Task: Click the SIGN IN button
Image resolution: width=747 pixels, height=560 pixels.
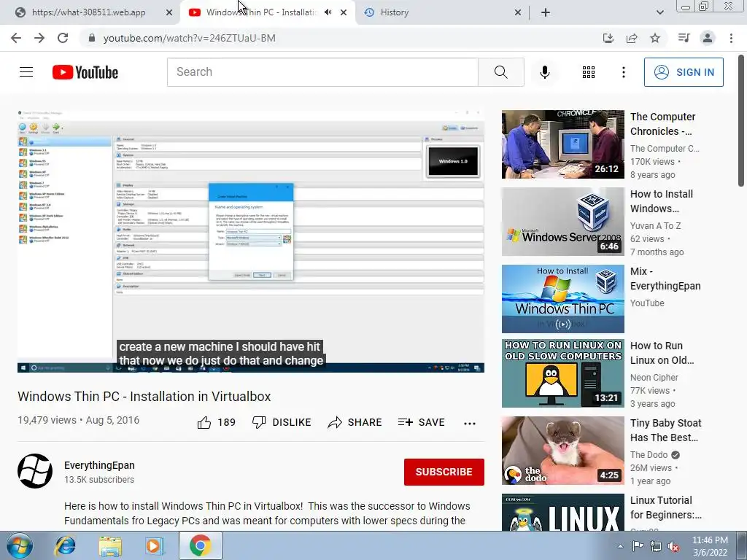Action: click(x=684, y=72)
